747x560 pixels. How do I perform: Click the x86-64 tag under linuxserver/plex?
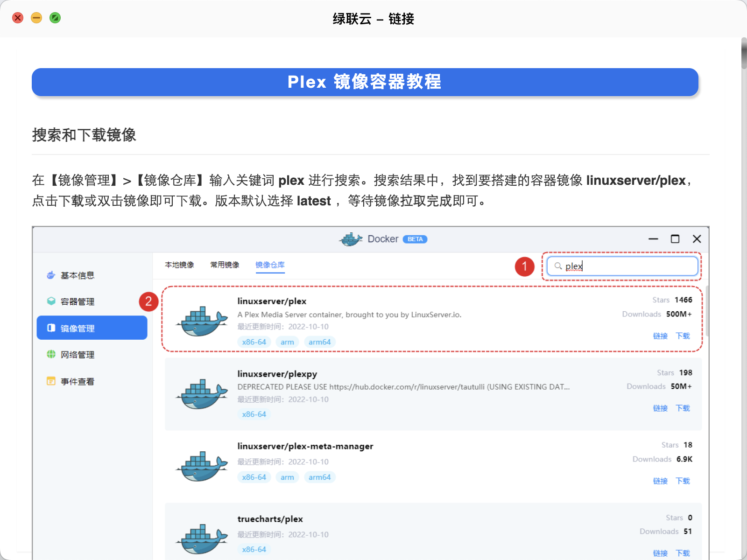254,342
